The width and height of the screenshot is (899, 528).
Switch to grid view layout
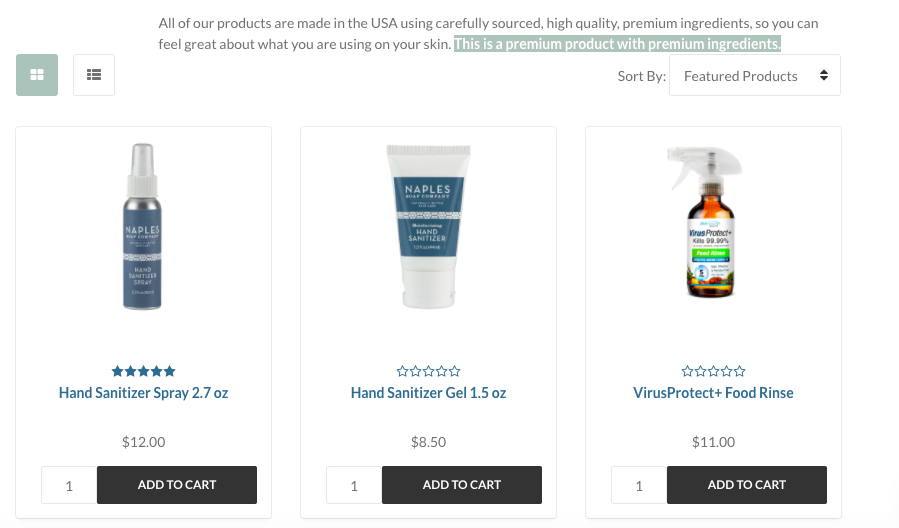(x=37, y=75)
